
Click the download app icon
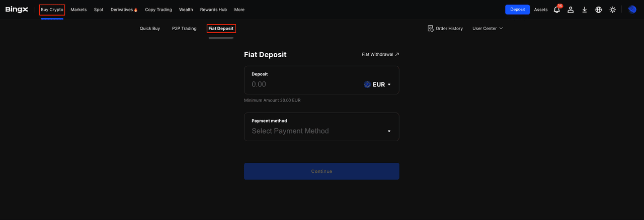585,10
